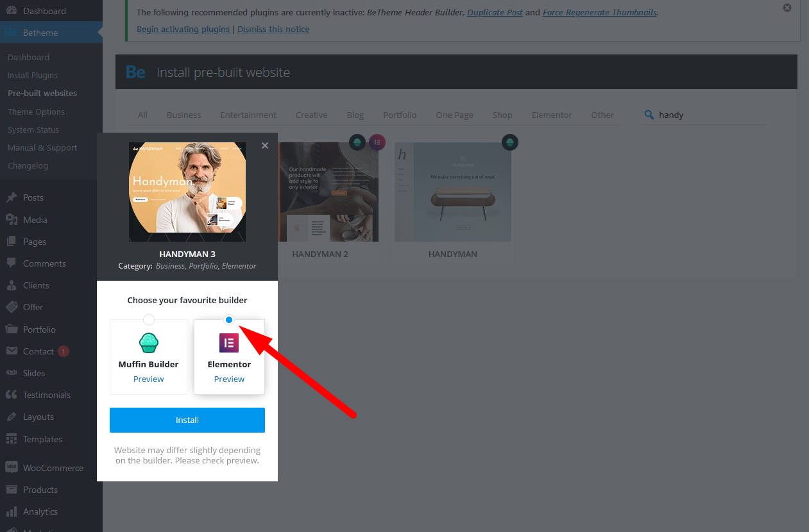Switch to the Business category tab
This screenshot has width=809, height=532.
point(184,115)
